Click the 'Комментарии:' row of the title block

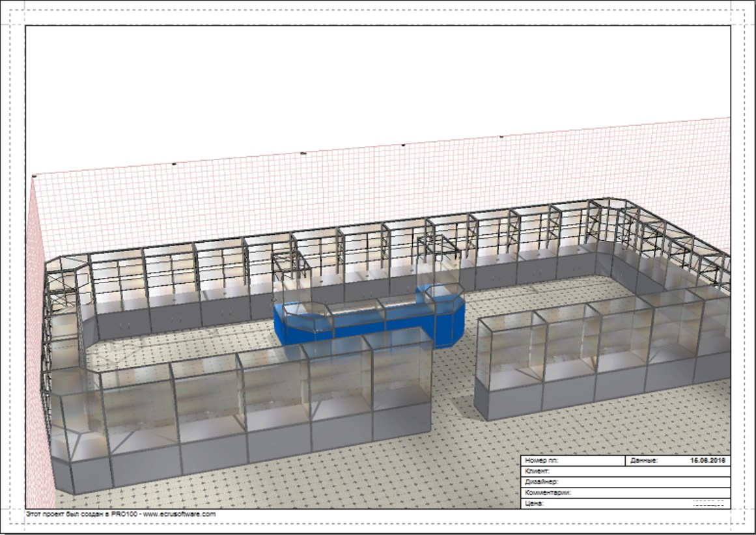point(626,493)
